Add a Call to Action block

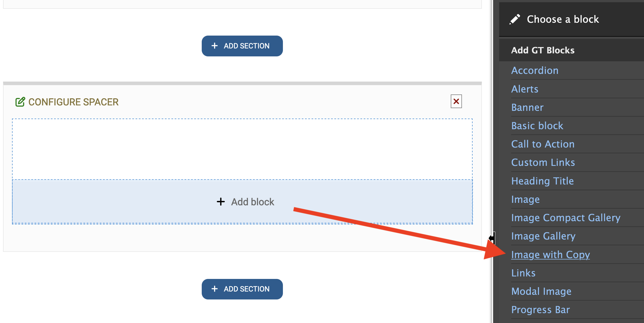pyautogui.click(x=543, y=144)
